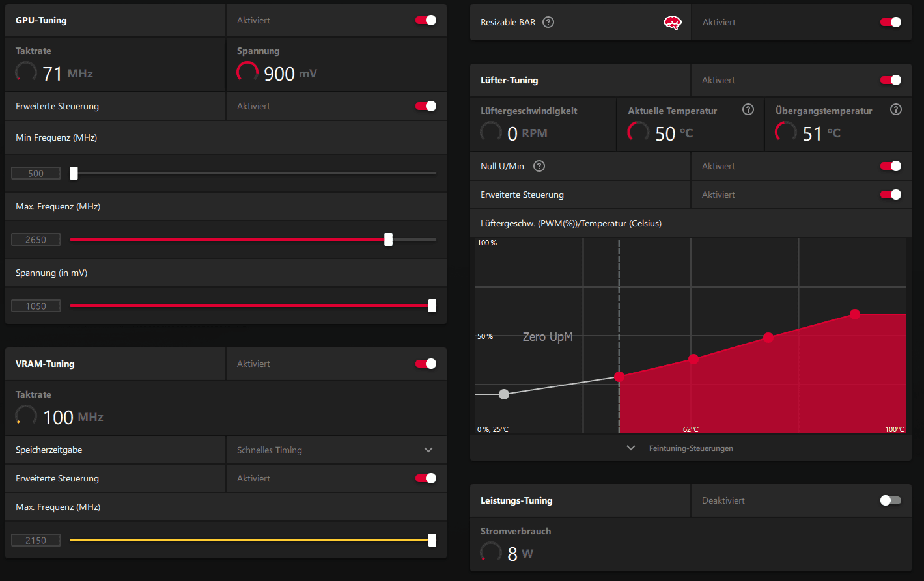Screen dimensions: 924x581
Task: Click the Zero UpM label in fan graph
Action: tap(548, 337)
